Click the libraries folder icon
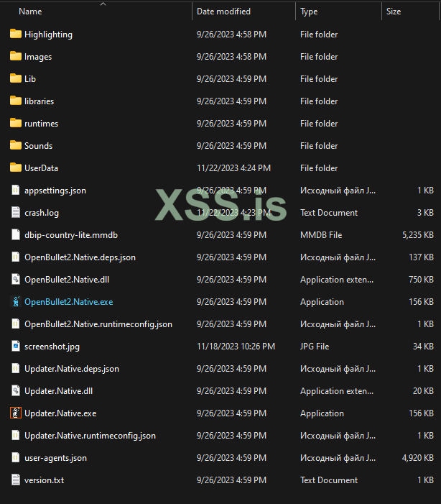The image size is (441, 504). point(15,101)
